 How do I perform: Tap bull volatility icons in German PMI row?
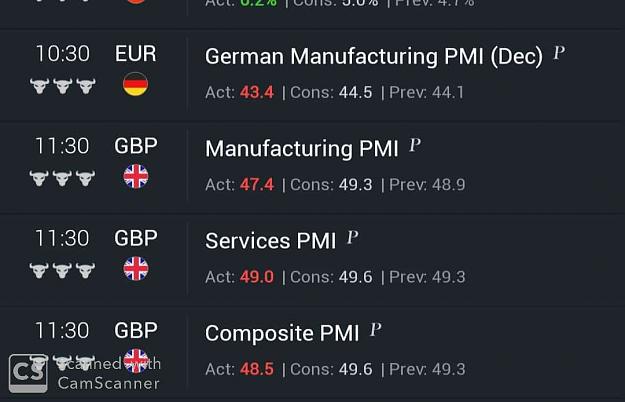point(63,86)
